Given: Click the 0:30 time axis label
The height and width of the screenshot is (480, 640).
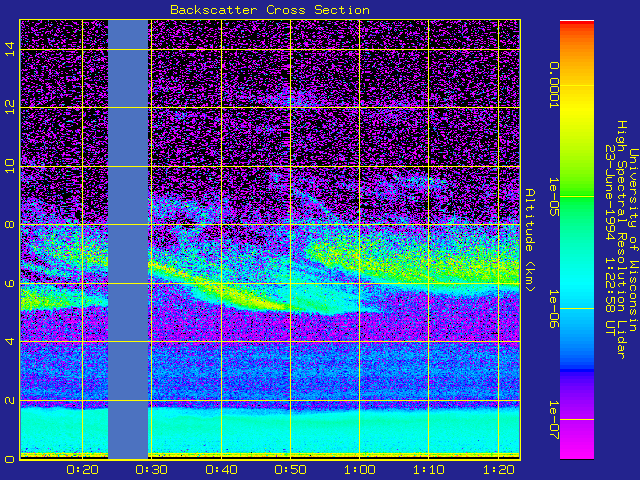Looking at the screenshot, I should tap(151, 470).
